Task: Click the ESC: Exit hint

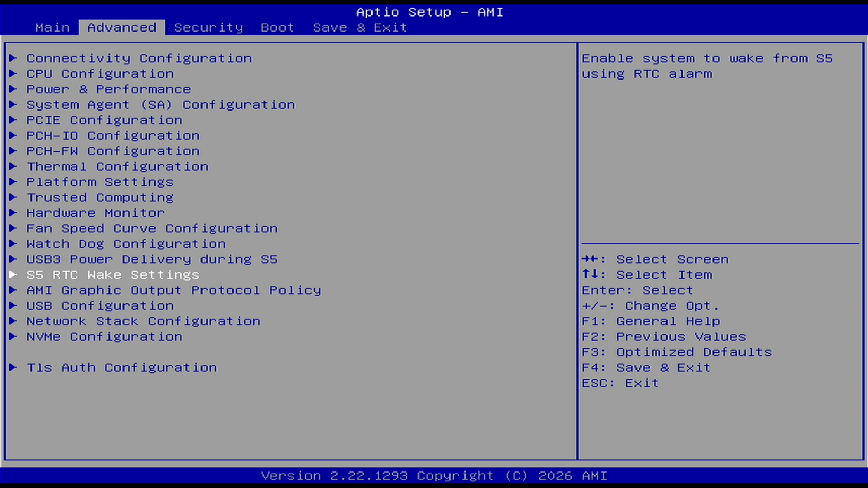Action: [620, 383]
